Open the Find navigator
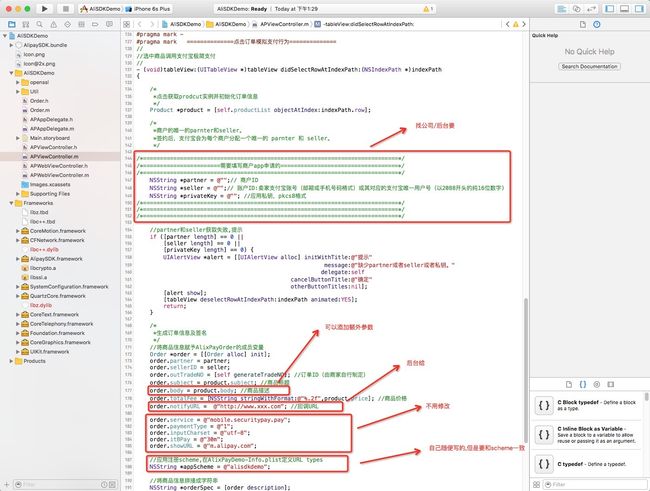 click(39, 24)
